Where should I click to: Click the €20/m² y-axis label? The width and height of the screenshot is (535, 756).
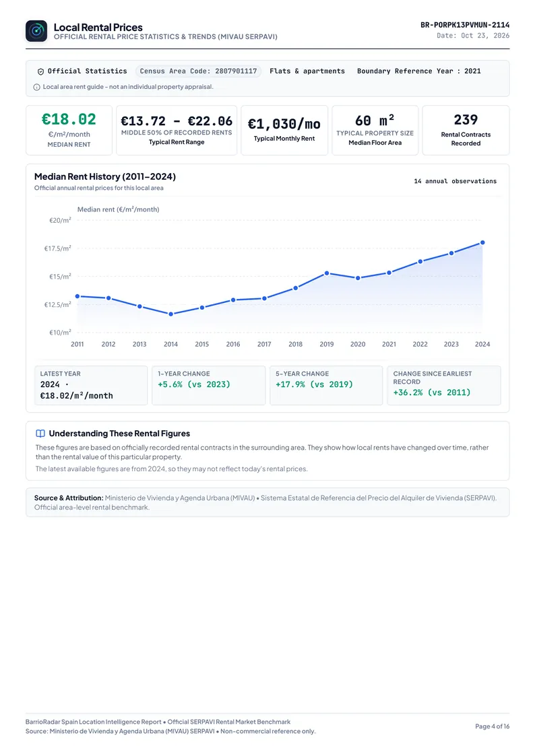tap(60, 220)
